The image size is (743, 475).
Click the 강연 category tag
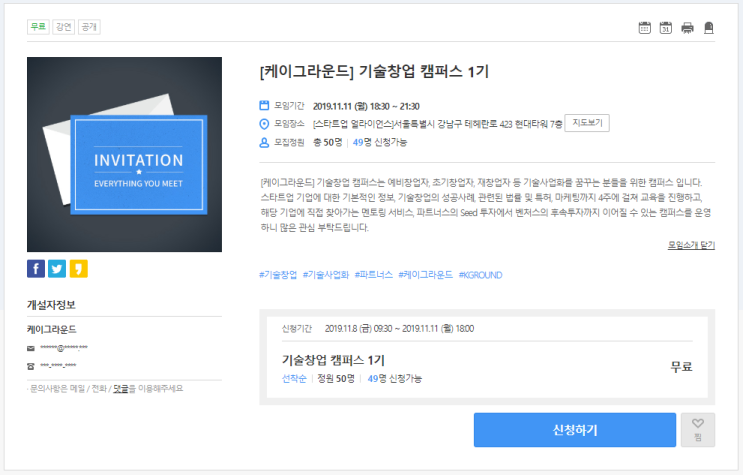[63, 27]
